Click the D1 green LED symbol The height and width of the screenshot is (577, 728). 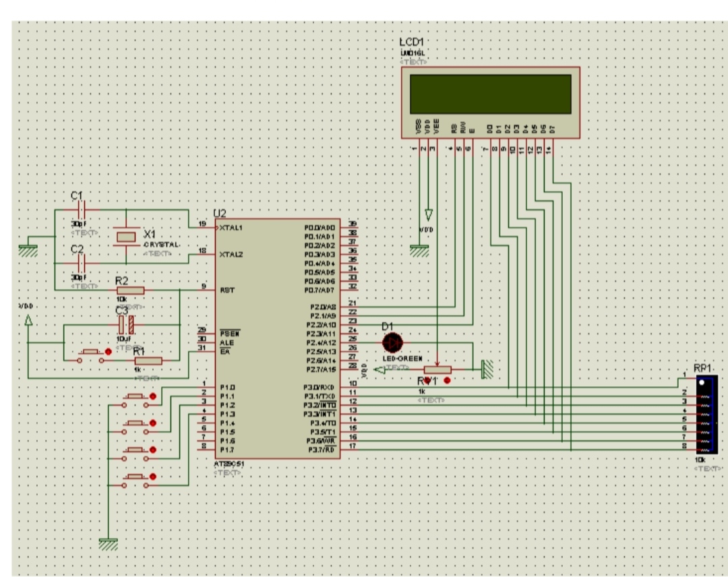point(392,343)
